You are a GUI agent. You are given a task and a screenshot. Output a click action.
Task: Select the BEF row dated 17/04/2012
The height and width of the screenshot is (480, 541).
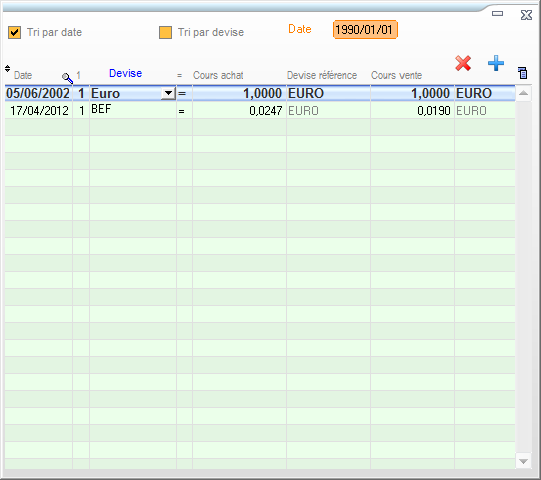pyautogui.click(x=260, y=110)
